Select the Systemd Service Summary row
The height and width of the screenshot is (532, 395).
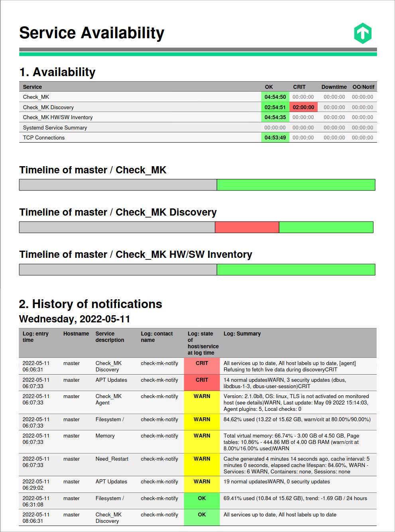[120, 127]
